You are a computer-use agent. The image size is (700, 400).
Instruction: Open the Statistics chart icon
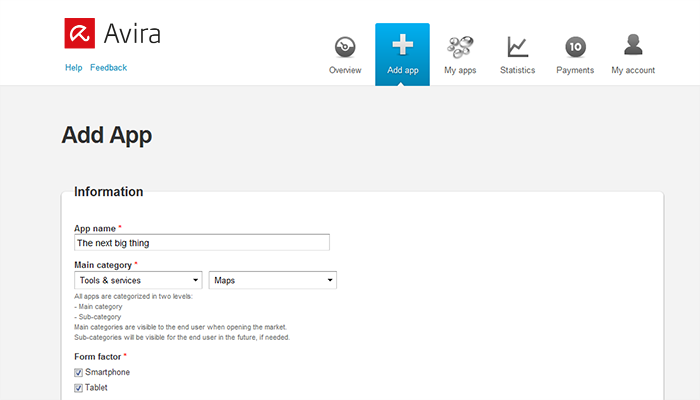(x=517, y=47)
